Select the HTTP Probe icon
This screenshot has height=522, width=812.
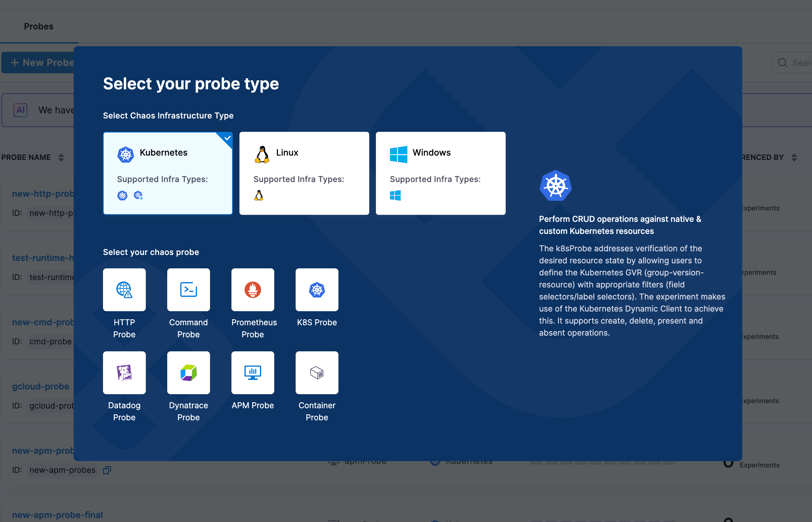124,290
